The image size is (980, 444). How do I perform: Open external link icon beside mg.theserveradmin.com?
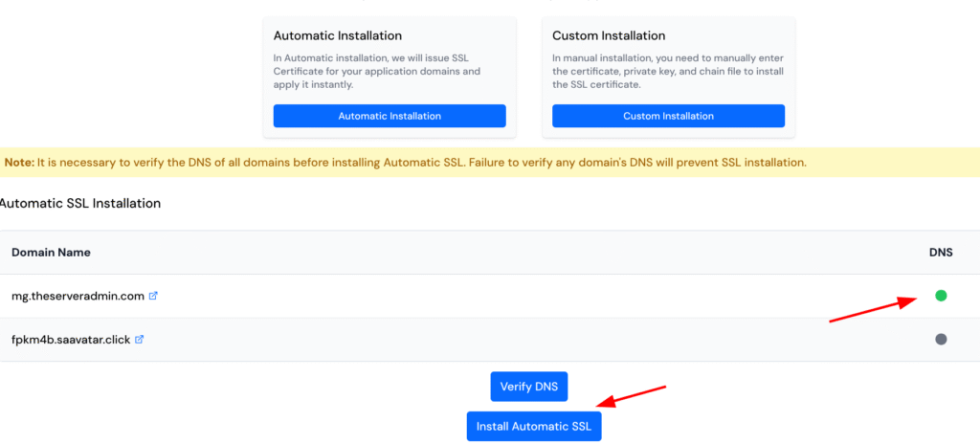click(153, 296)
